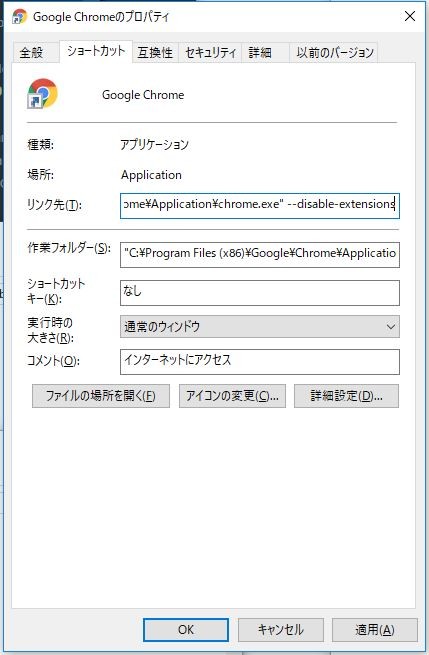Click the リンク先 target input field
Image resolution: width=429 pixels, height=655 pixels.
click(260, 206)
